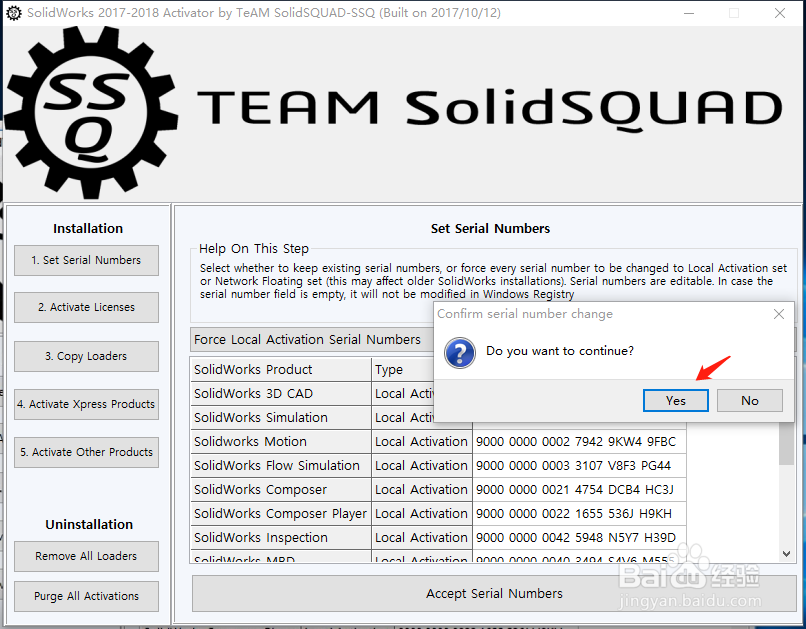Edit serial 9000 0000 0002 7942 9KW4 9FBC

tap(579, 441)
